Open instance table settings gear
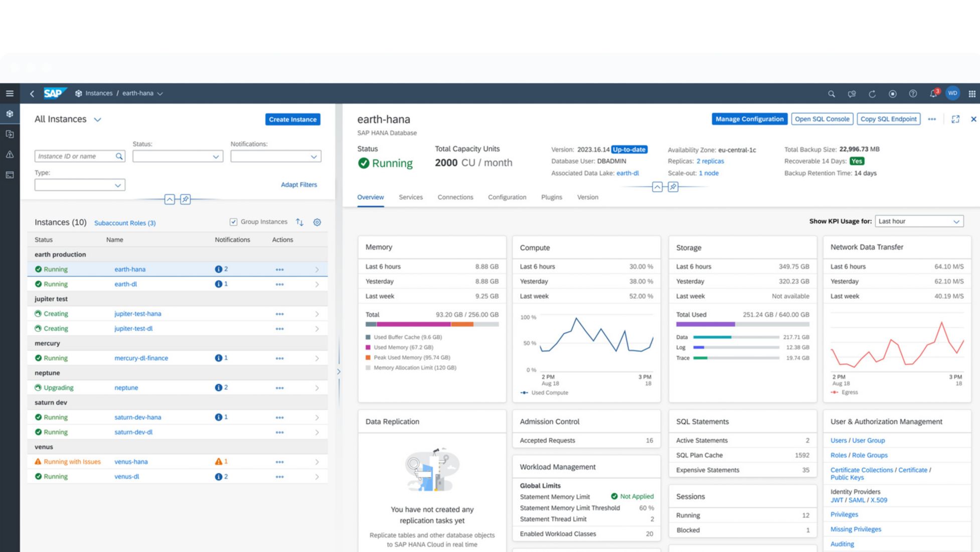Screen dimensions: 980x552 (317, 222)
